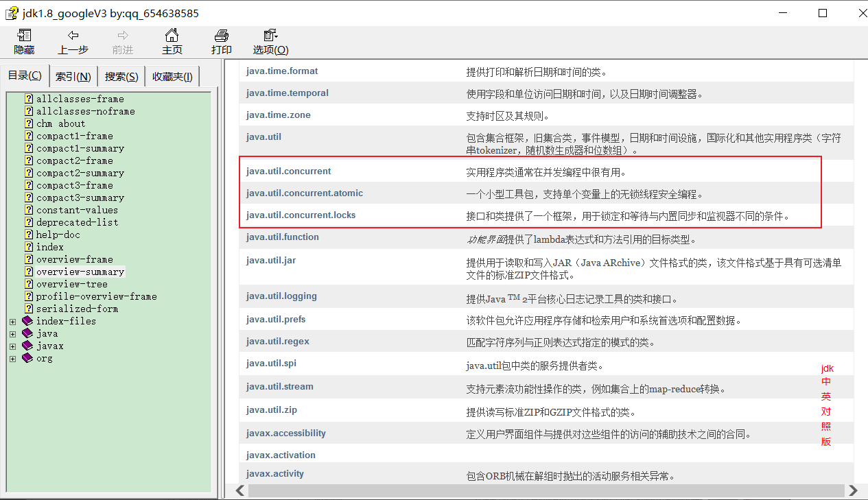Screen dimensions: 868x500
Task: Expand the index-files book node
Action: (12, 321)
